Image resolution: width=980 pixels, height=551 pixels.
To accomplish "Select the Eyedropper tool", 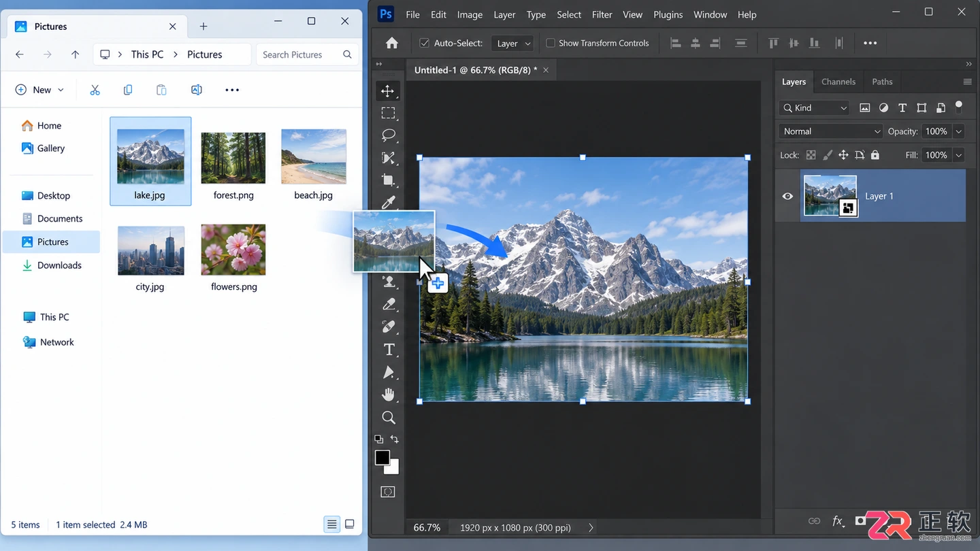I will click(388, 202).
